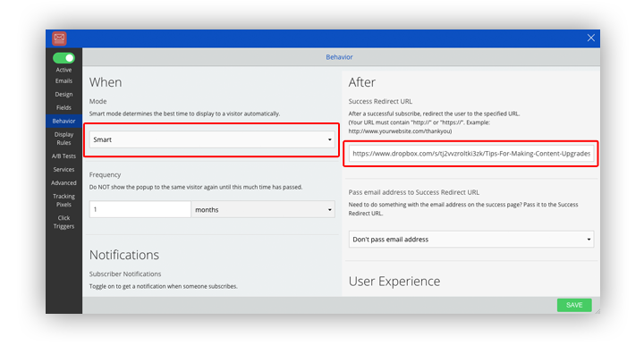644x354 pixels.
Task: Open Click Triggers in sidebar
Action: pos(64,223)
